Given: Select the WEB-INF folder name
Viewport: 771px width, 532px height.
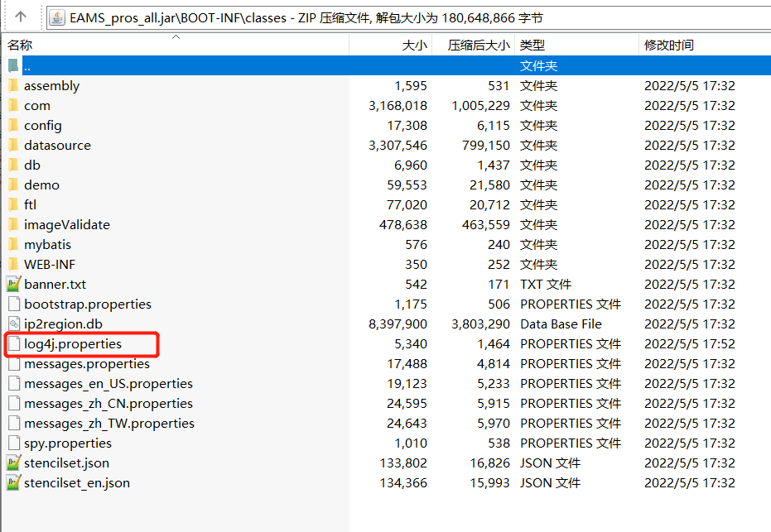Looking at the screenshot, I should point(50,264).
